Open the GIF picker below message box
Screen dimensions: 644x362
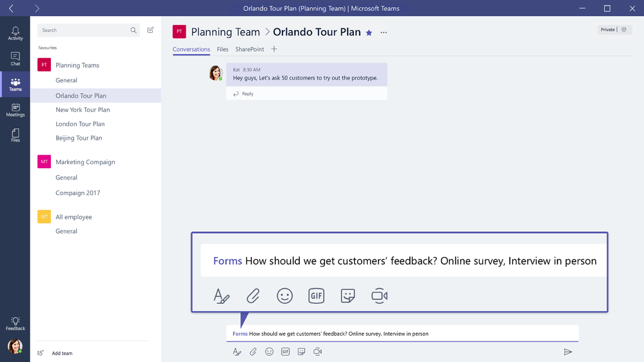[285, 352]
